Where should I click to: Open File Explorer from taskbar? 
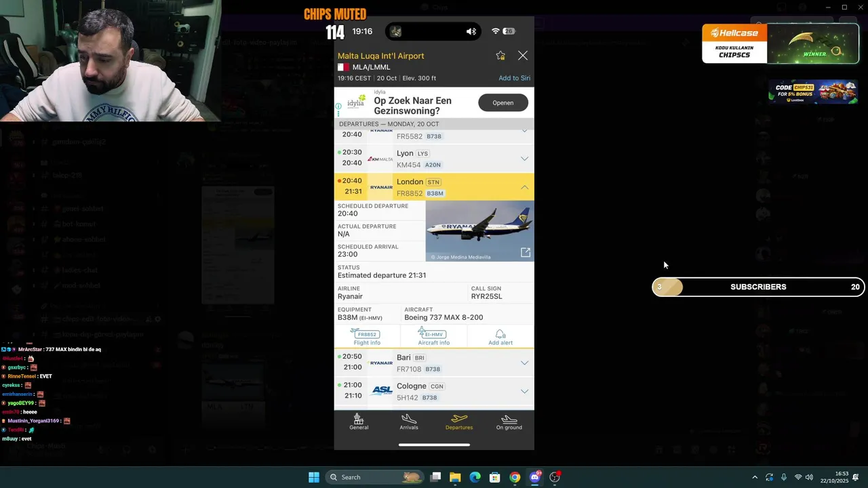coord(455,477)
